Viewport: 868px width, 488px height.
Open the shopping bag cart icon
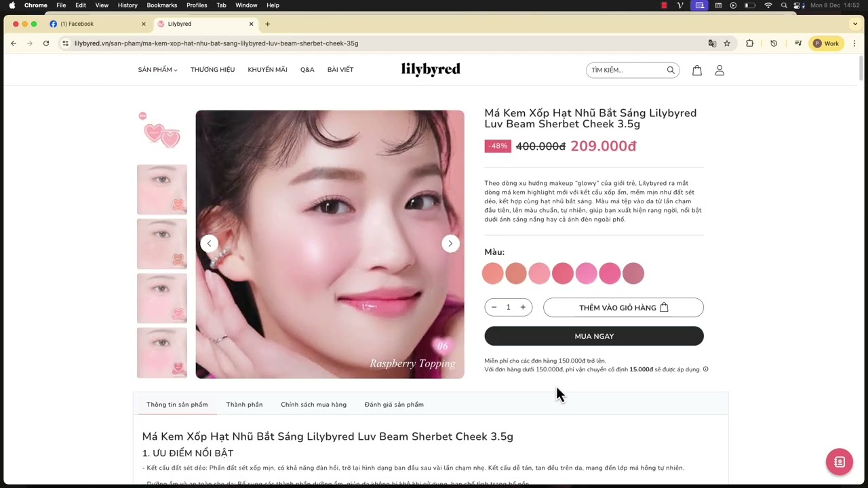[x=696, y=70]
